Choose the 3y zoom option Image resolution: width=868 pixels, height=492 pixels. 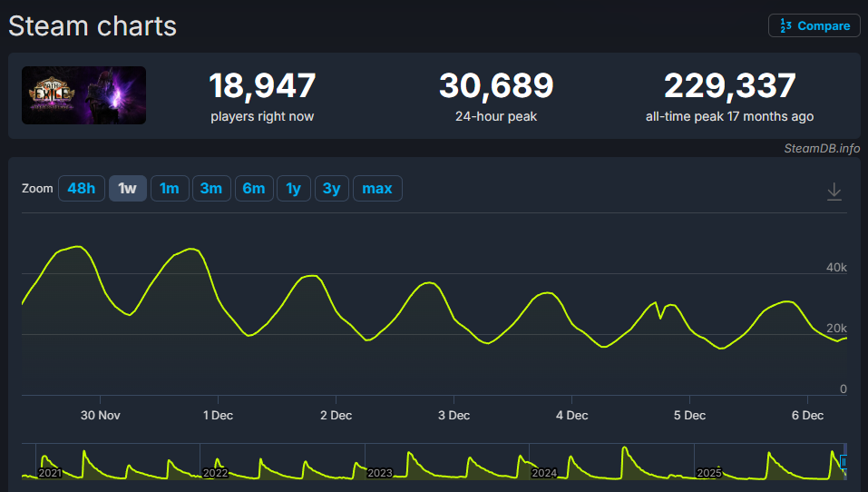click(332, 189)
